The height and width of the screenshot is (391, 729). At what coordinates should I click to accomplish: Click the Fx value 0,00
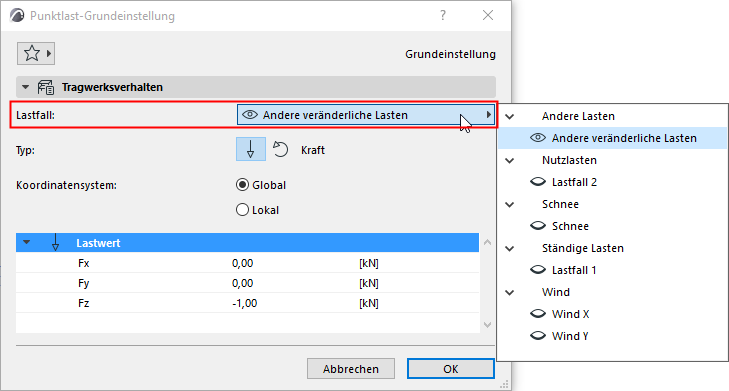coord(243,263)
